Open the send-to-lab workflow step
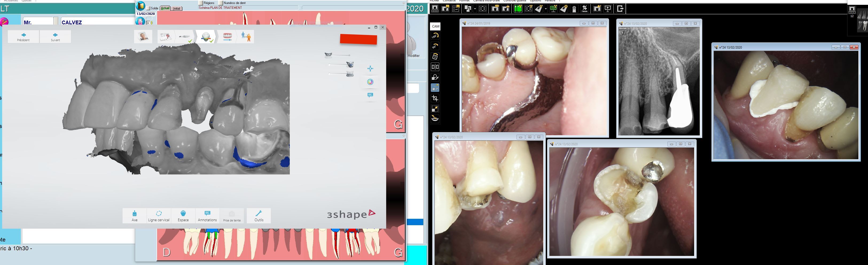 point(246,36)
